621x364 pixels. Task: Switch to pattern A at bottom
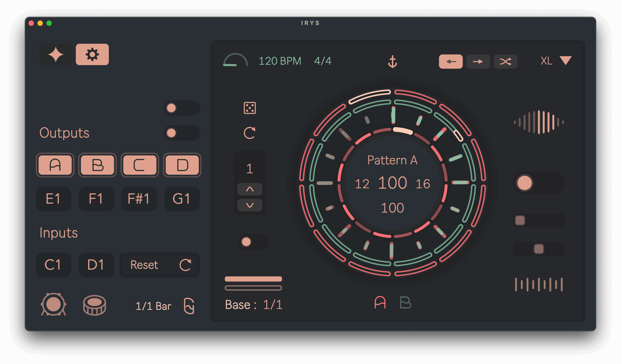pyautogui.click(x=380, y=302)
